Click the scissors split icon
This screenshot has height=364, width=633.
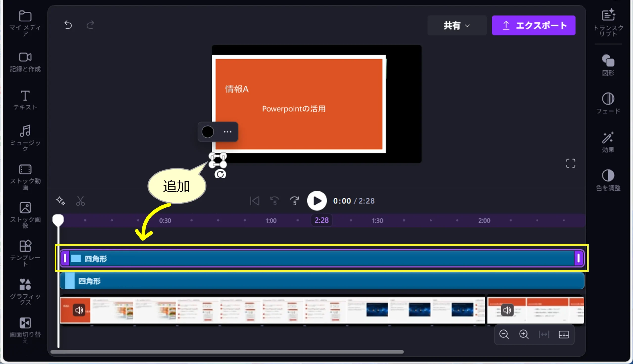[80, 201]
